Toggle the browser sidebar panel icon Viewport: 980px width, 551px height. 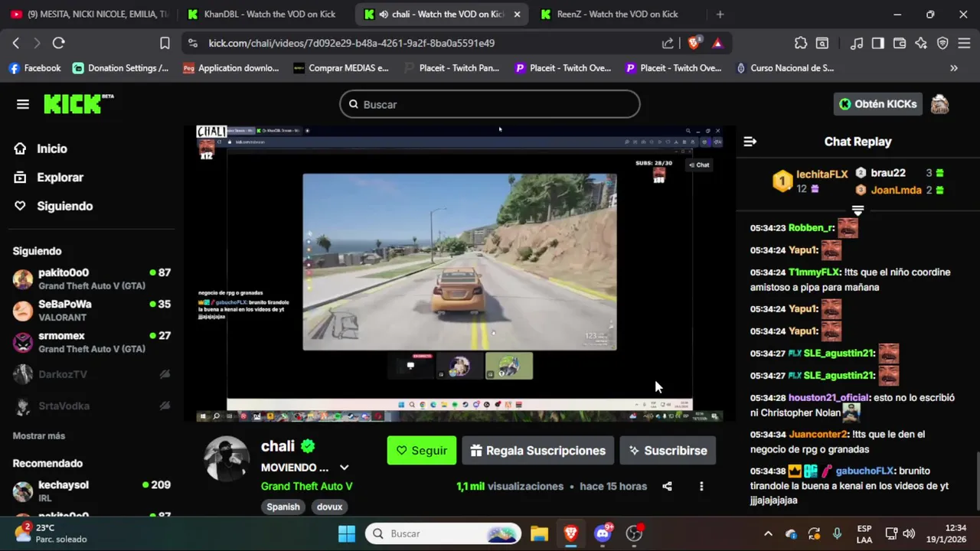click(x=878, y=43)
